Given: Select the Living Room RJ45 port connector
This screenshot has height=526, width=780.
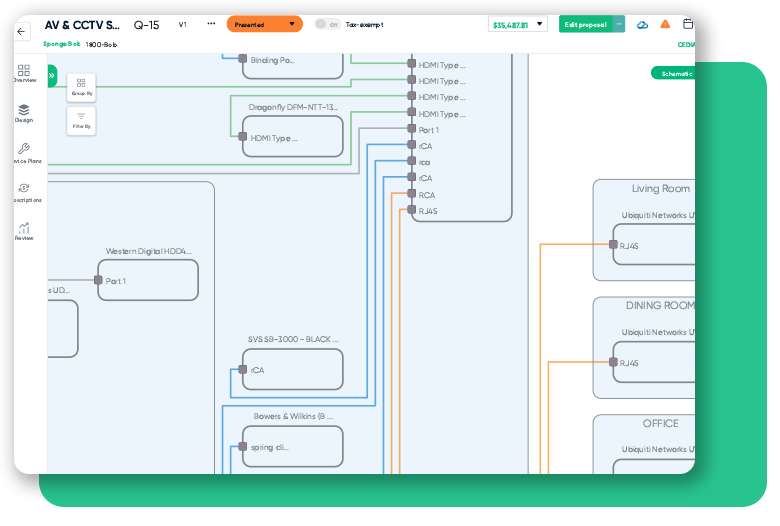Looking at the screenshot, I should [614, 244].
